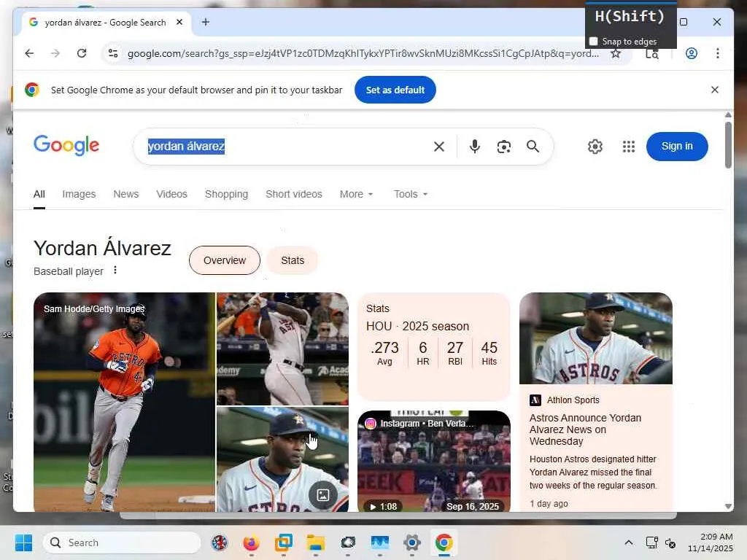Open the Chrome profile icon
The width and height of the screenshot is (747, 560).
[692, 53]
